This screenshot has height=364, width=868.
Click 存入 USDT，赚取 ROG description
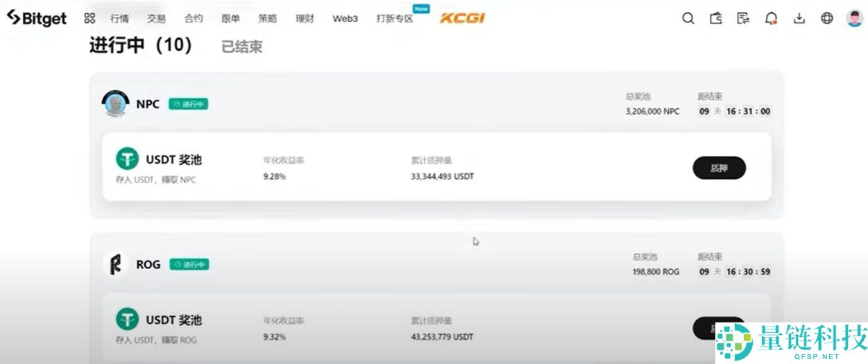point(156,340)
